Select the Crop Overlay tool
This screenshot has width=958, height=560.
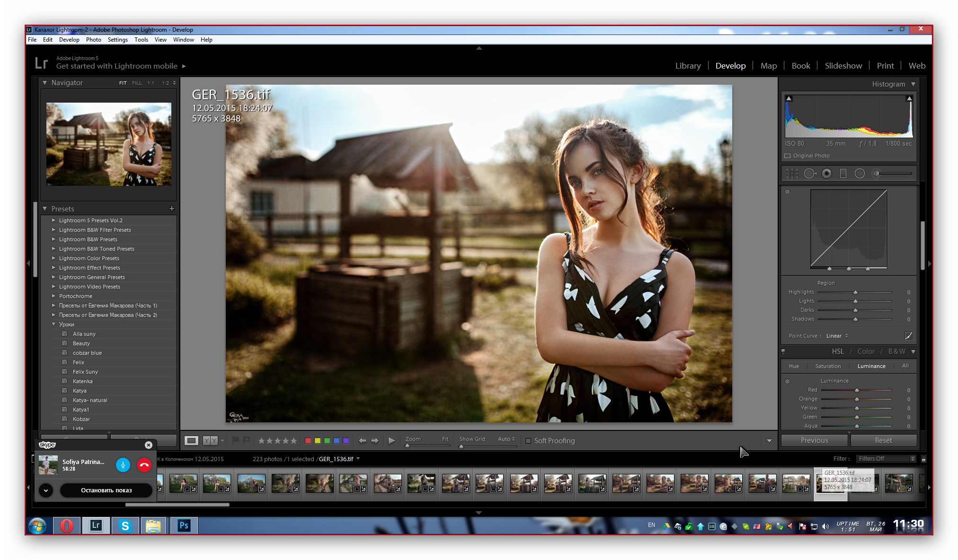point(792,174)
